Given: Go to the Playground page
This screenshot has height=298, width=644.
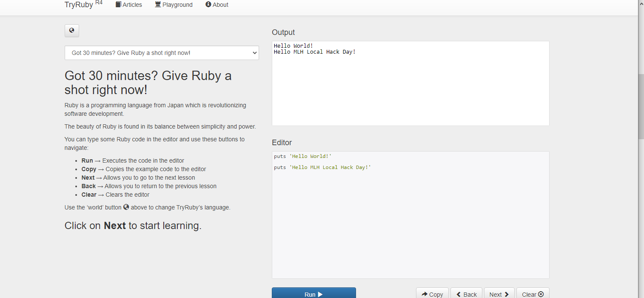Looking at the screenshot, I should (174, 5).
